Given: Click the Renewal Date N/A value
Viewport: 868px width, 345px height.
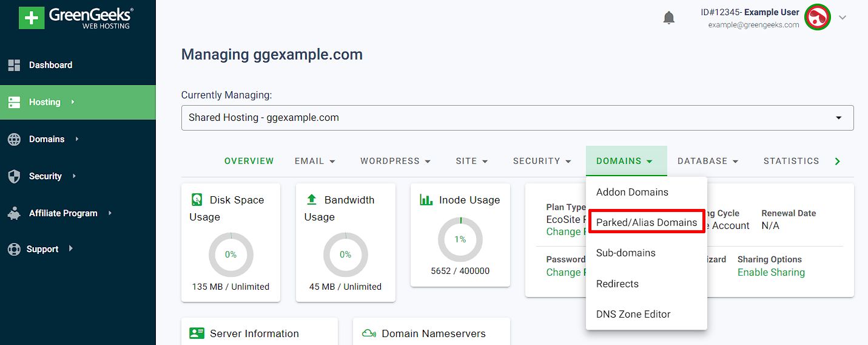Looking at the screenshot, I should tap(770, 225).
